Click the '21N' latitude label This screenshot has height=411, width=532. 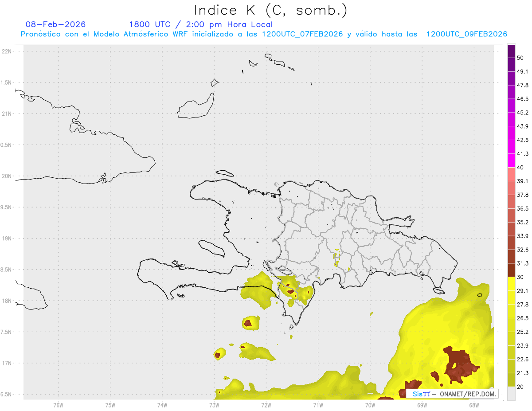coord(7,114)
